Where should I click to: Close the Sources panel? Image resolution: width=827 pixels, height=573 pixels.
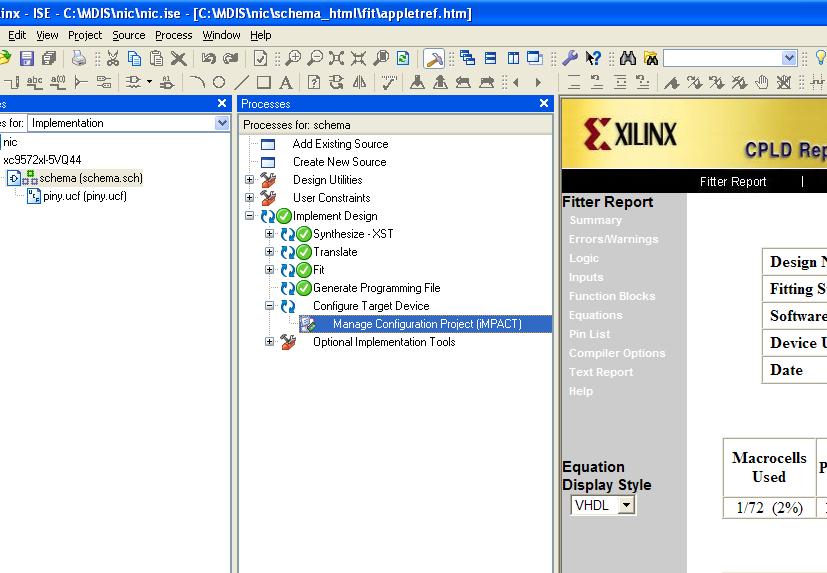pyautogui.click(x=222, y=103)
